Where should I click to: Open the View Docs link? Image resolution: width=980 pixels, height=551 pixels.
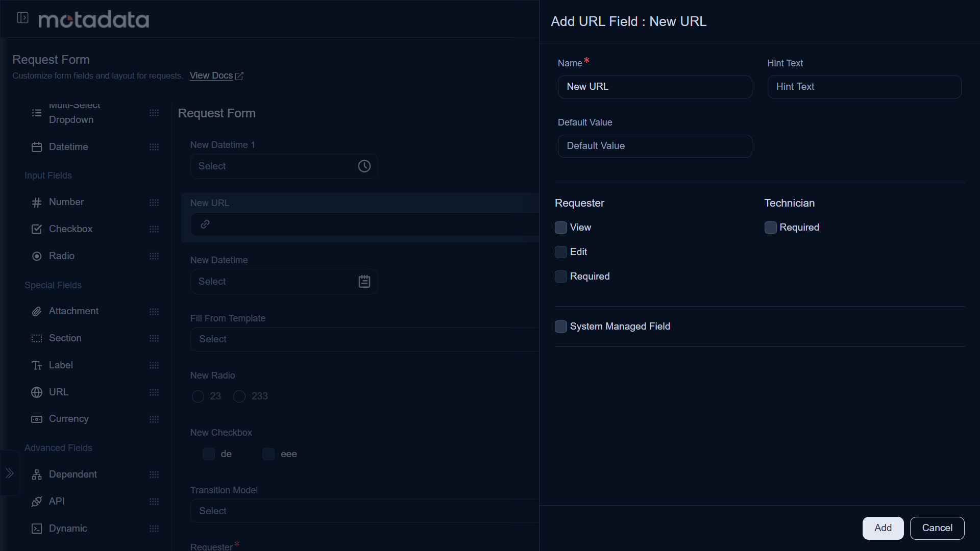(x=216, y=76)
